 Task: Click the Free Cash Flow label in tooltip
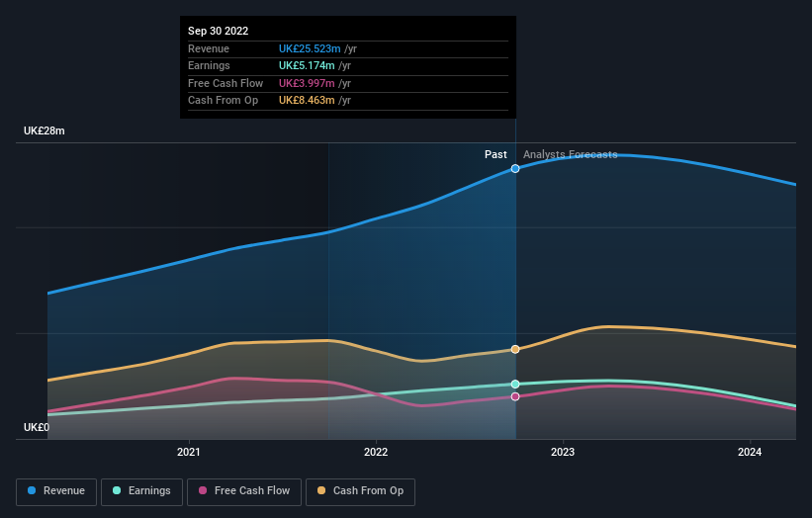[x=226, y=83]
